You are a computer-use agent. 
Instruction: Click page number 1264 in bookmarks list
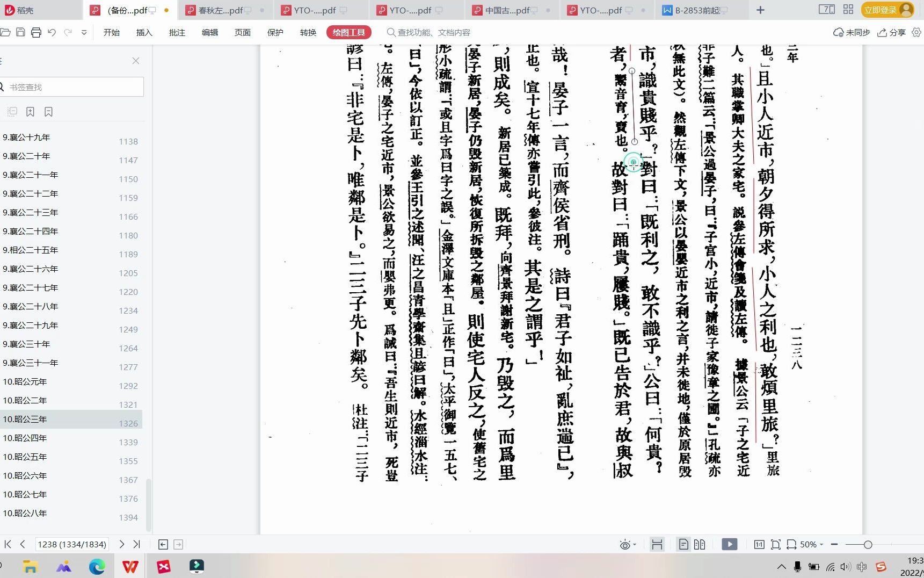128,348
